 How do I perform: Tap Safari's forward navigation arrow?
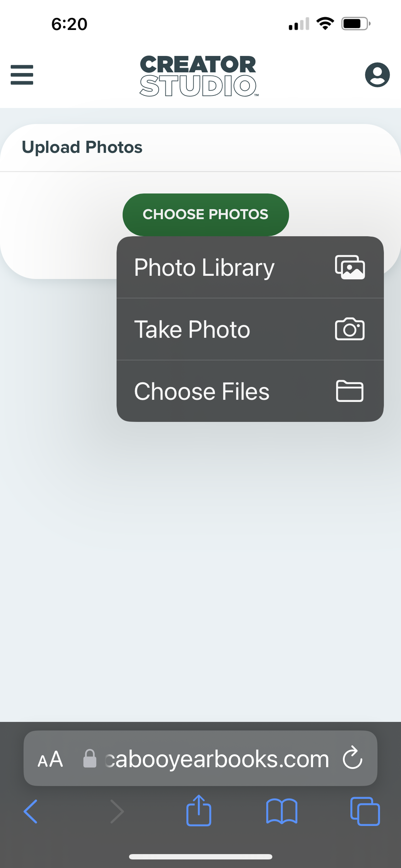point(117,811)
